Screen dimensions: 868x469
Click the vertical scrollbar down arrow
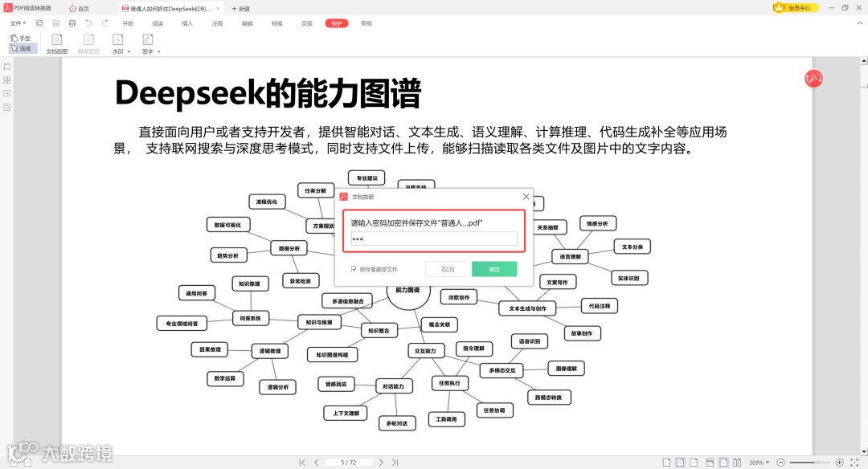863,452
